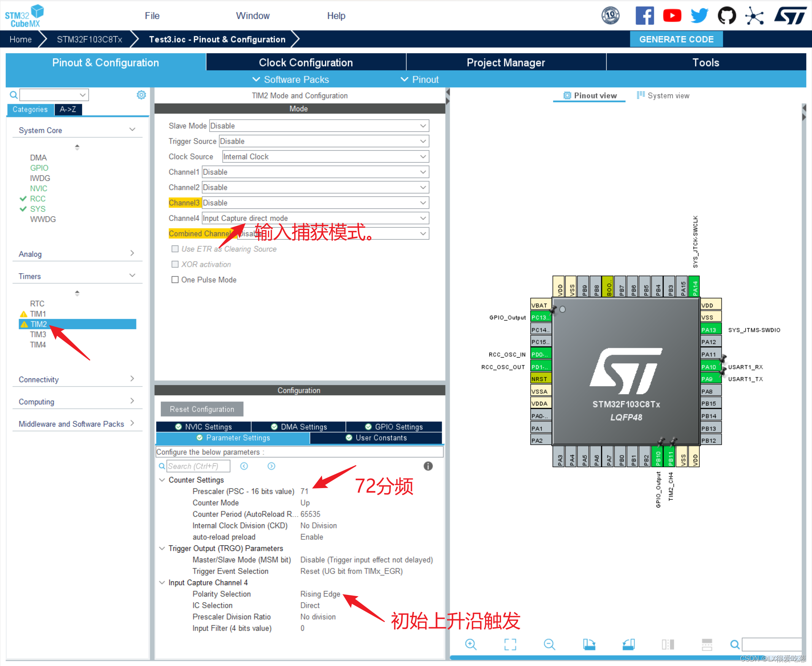The image size is (812, 666).
Task: Enable the One Pulse Mode checkbox
Action: tap(175, 280)
